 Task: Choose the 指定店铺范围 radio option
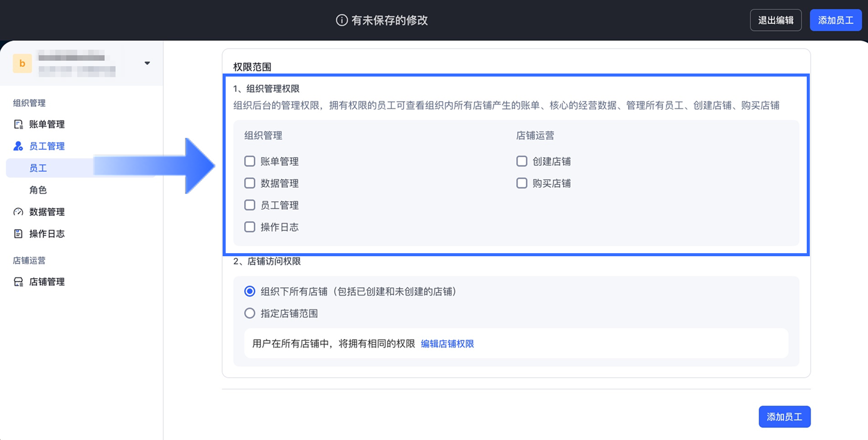(250, 313)
